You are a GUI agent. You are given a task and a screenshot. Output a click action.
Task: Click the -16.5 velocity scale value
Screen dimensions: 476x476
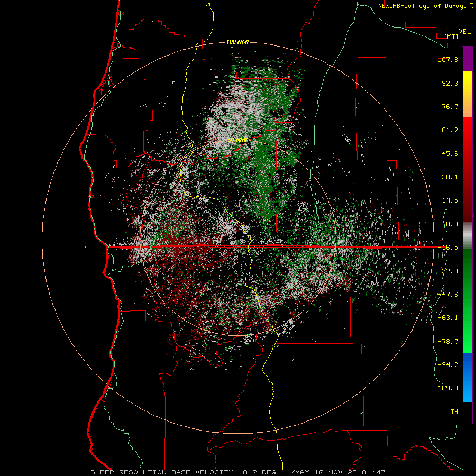[x=448, y=247]
